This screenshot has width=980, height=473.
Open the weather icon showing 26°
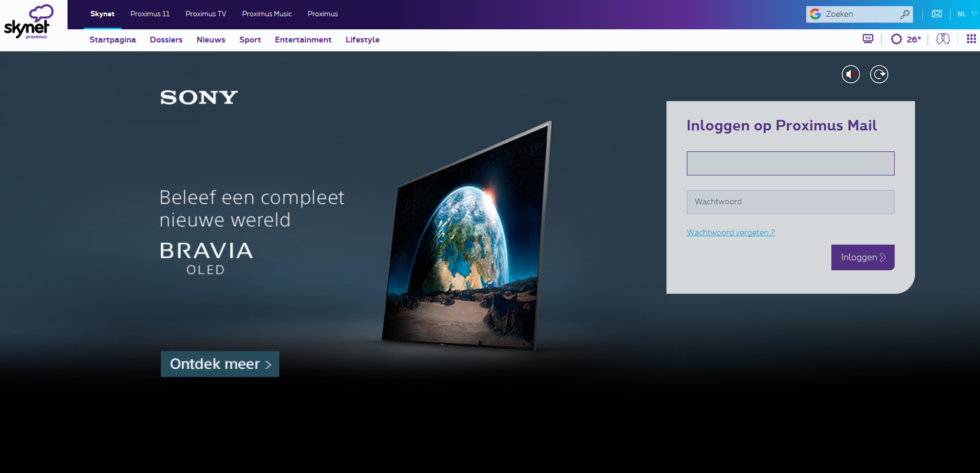click(906, 39)
